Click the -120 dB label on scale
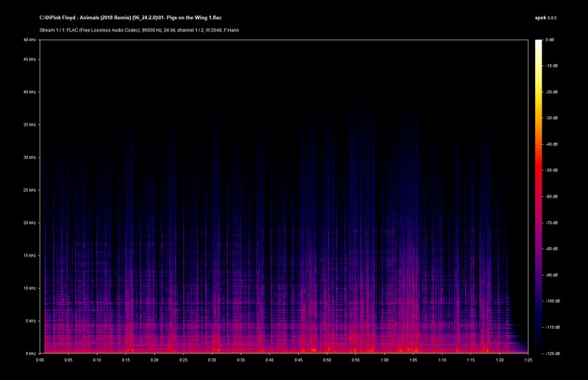The width and height of the screenshot is (588, 380). pos(552,354)
